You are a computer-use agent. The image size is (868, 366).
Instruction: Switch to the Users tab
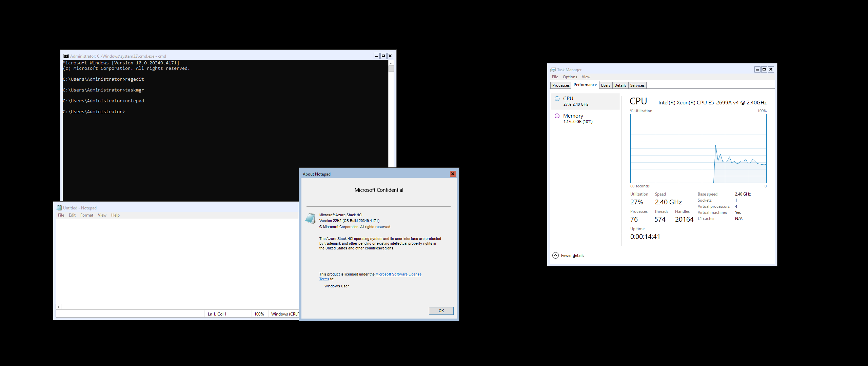coord(606,85)
